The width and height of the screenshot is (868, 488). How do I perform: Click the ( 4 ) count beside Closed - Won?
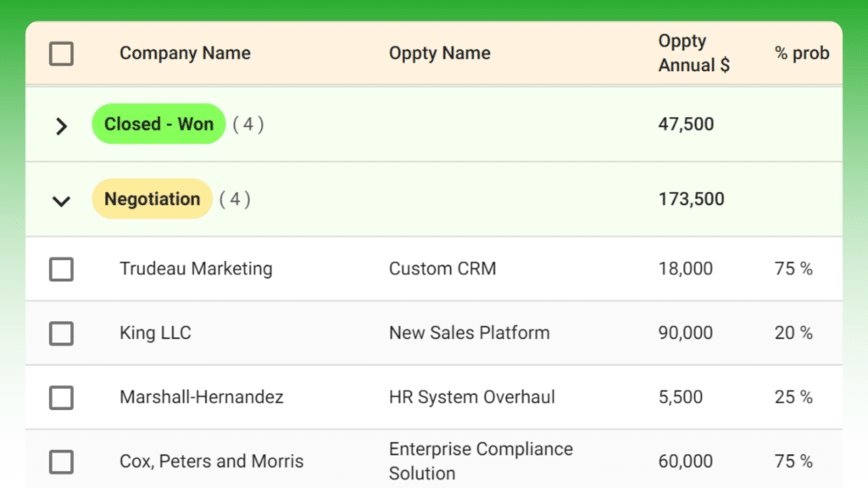click(248, 124)
